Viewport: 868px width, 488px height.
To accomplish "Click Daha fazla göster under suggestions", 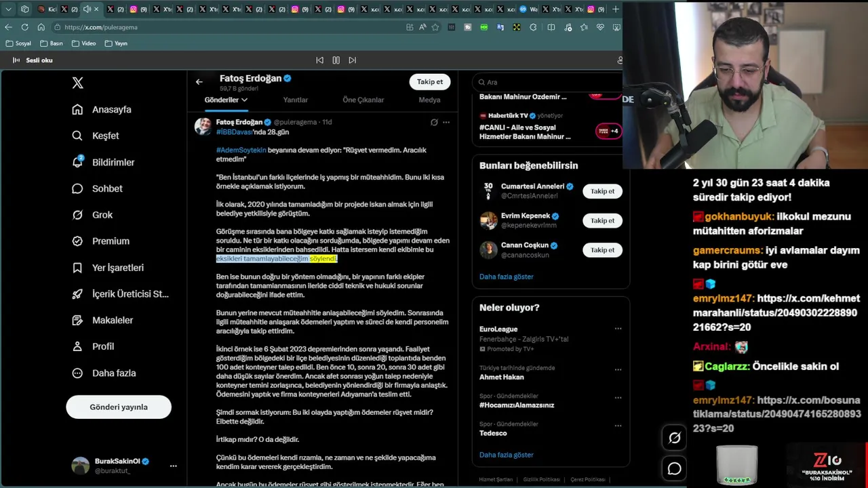I will (x=506, y=277).
